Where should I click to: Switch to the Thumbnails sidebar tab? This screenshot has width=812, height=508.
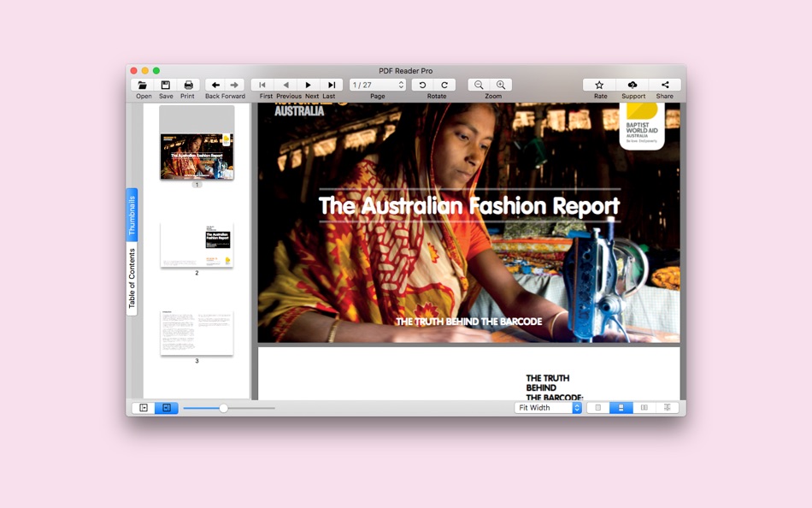(132, 215)
